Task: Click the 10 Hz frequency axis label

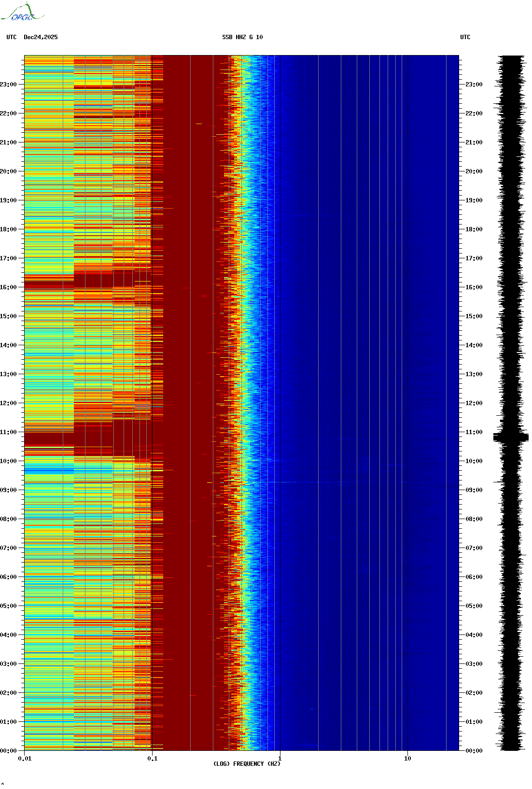Action: coord(407,759)
